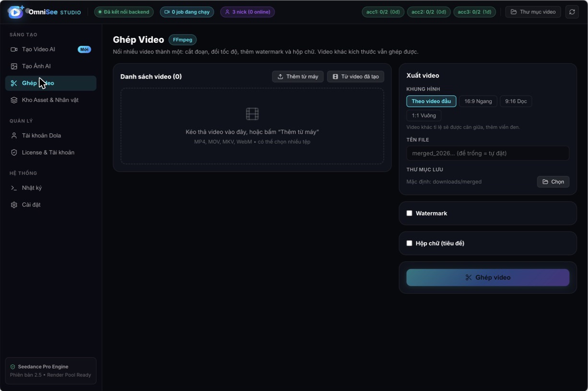Click Thêm từ máy button
588x391 pixels.
(x=298, y=77)
